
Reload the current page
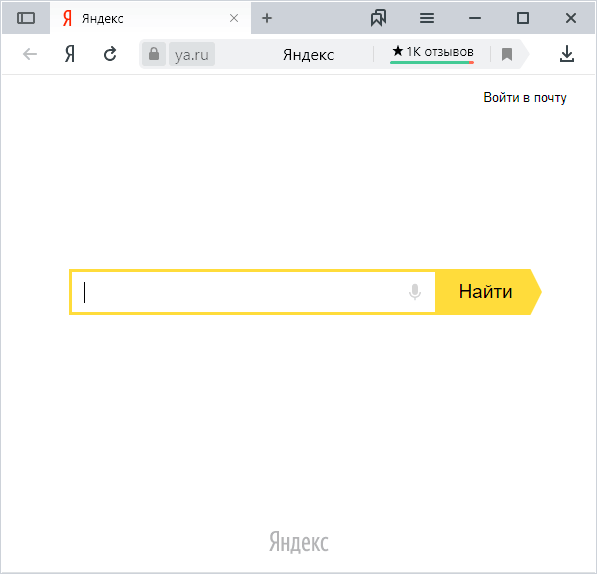[x=110, y=54]
